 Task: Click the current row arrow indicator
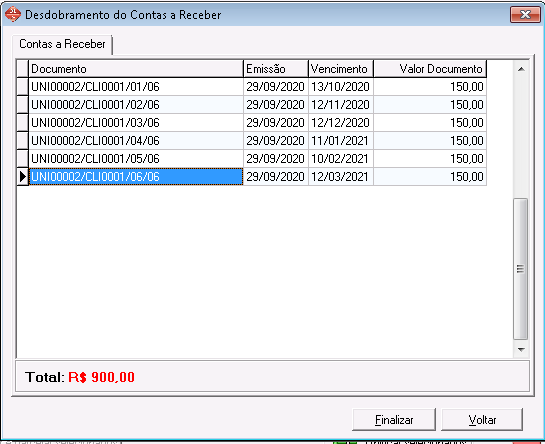[x=23, y=177]
